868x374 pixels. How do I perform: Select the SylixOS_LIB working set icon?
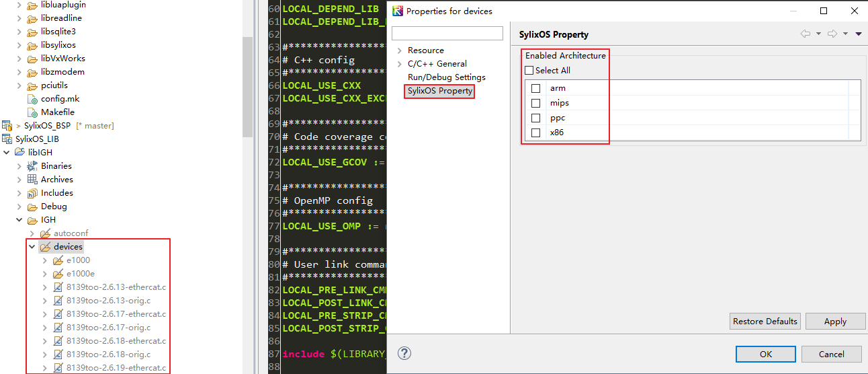click(x=7, y=139)
